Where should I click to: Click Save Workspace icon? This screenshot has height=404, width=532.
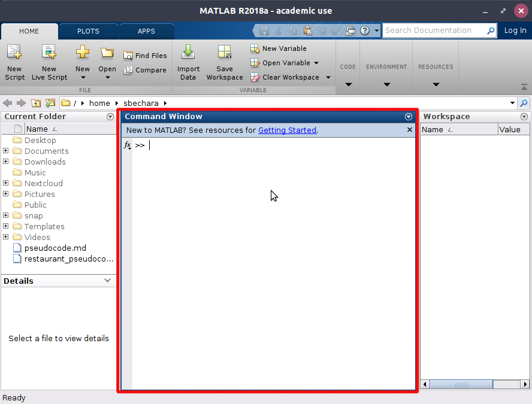[225, 63]
